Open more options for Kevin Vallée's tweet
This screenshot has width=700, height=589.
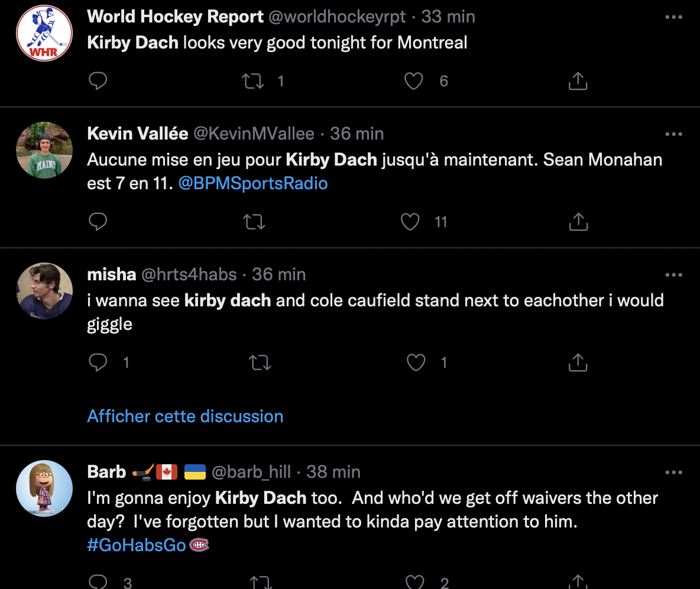coord(673,134)
